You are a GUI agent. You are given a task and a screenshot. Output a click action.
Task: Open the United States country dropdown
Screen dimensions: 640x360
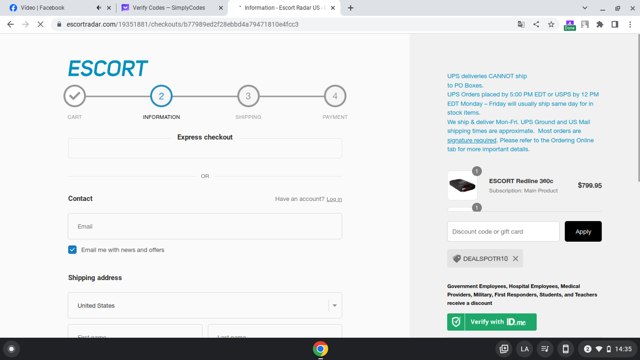[205, 305]
